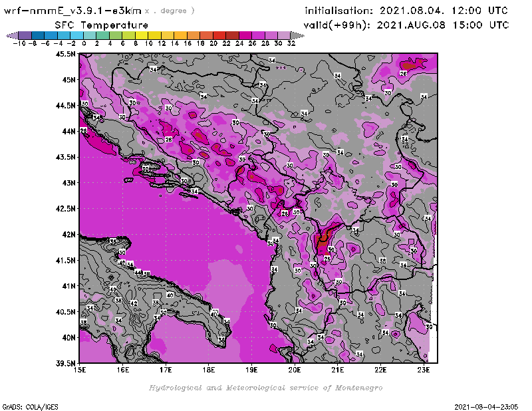
Task: Click the color bar swatch between -8 and -6
Action: (x=38, y=35)
